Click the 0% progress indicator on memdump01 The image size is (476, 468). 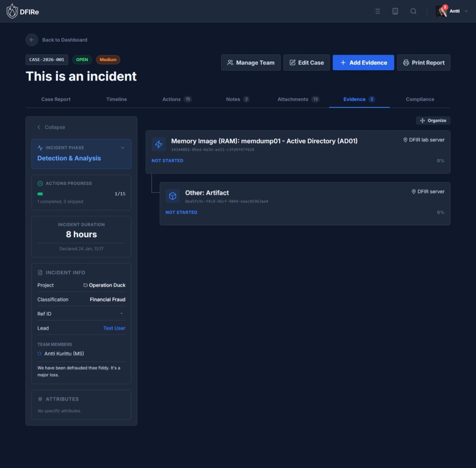440,160
